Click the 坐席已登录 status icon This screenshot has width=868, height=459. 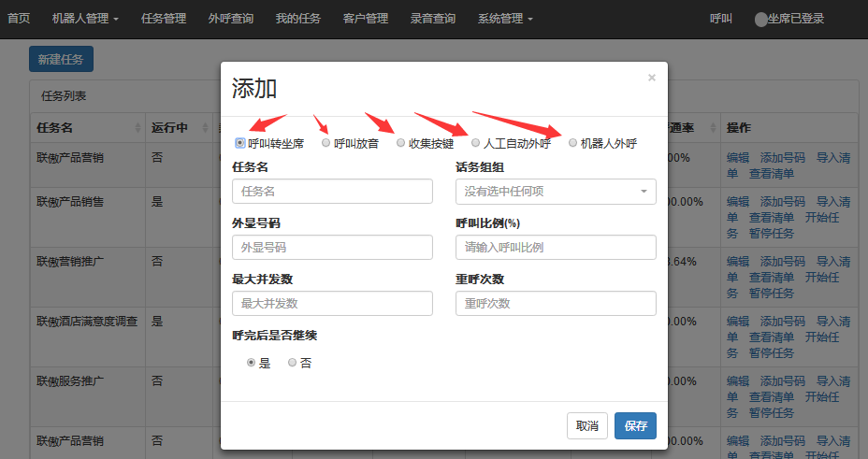760,20
